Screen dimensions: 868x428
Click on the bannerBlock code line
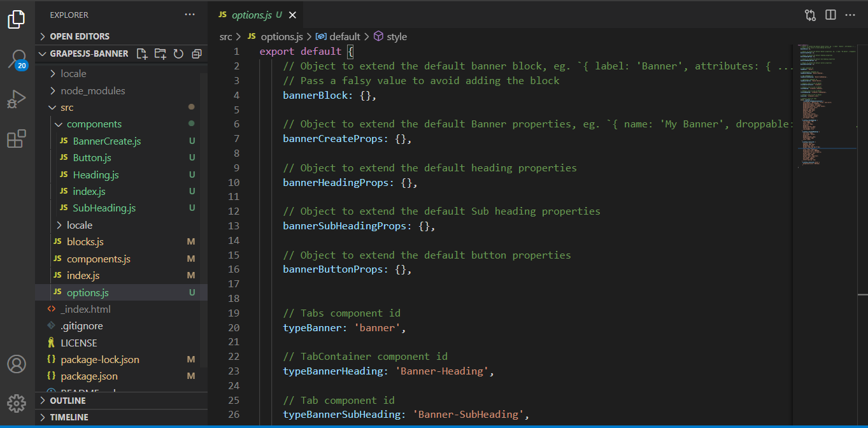coord(330,95)
